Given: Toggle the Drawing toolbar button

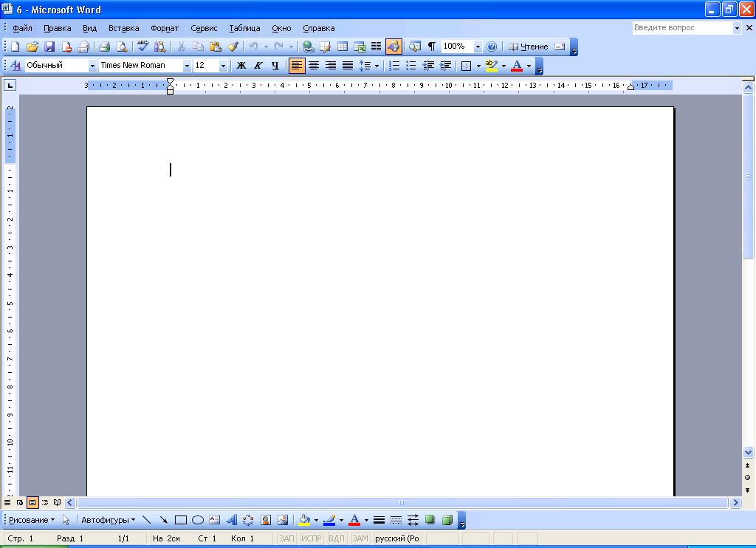Looking at the screenshot, I should (x=394, y=47).
